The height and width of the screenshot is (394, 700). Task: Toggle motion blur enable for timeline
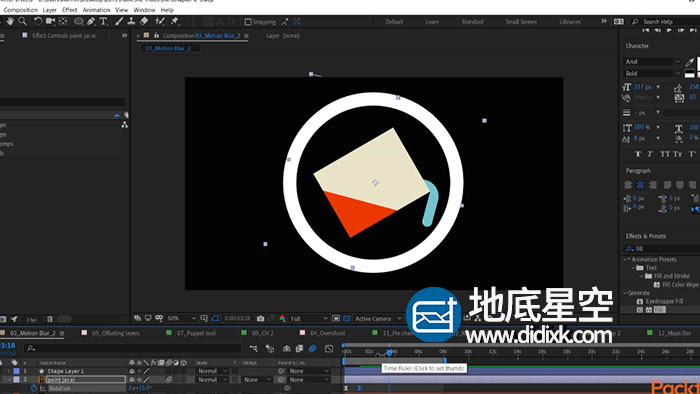312,348
